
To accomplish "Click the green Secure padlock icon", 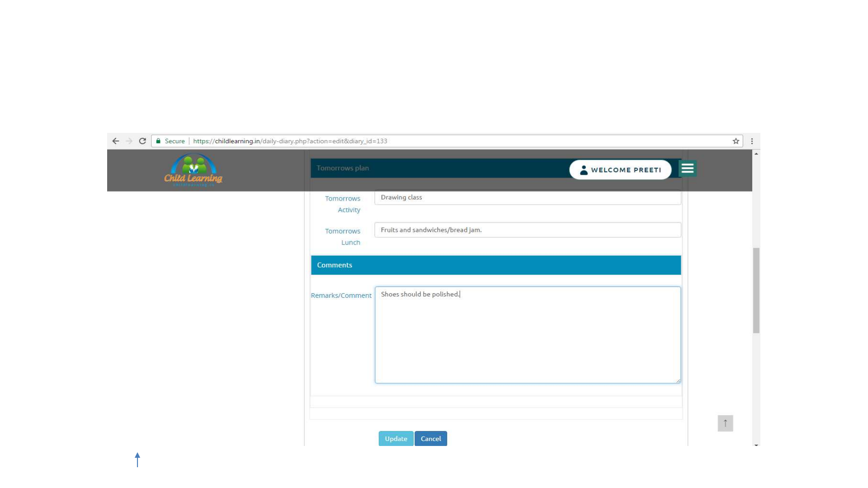I will pos(158,141).
